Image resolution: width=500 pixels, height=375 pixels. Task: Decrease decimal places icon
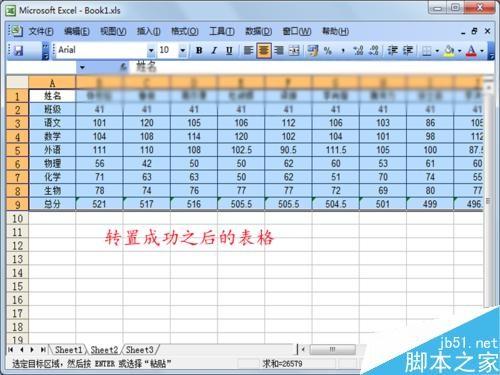coord(374,51)
